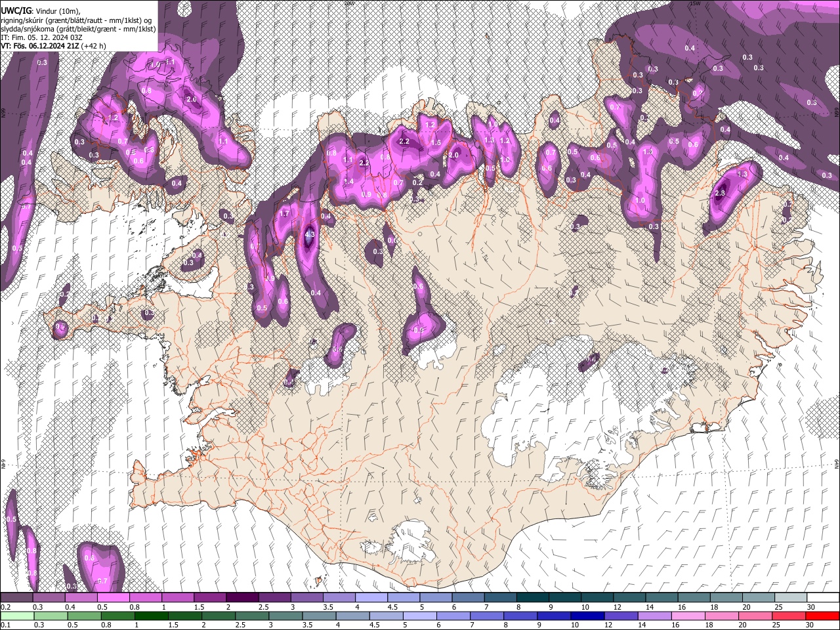Select the 'slydda/snjókoma' legend description line
Image resolution: width=840 pixels, height=630 pixels.
[x=78, y=29]
